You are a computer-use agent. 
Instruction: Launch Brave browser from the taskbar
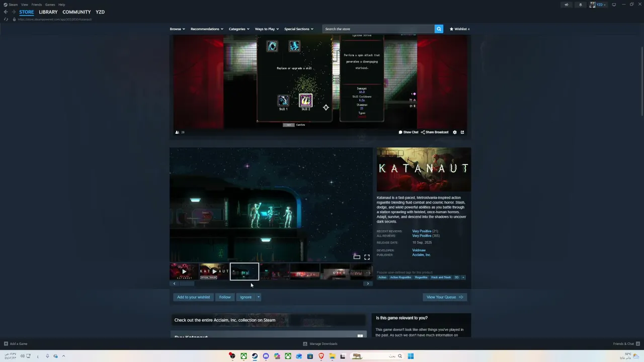321,356
